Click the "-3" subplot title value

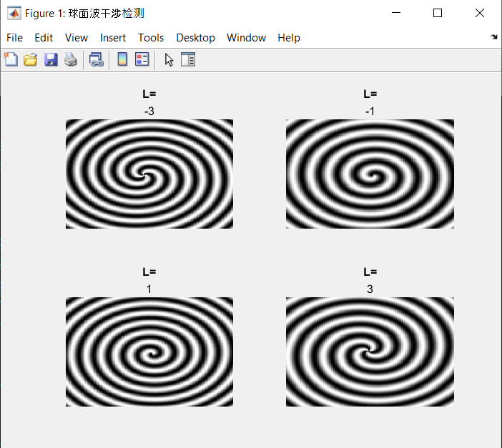coord(149,111)
